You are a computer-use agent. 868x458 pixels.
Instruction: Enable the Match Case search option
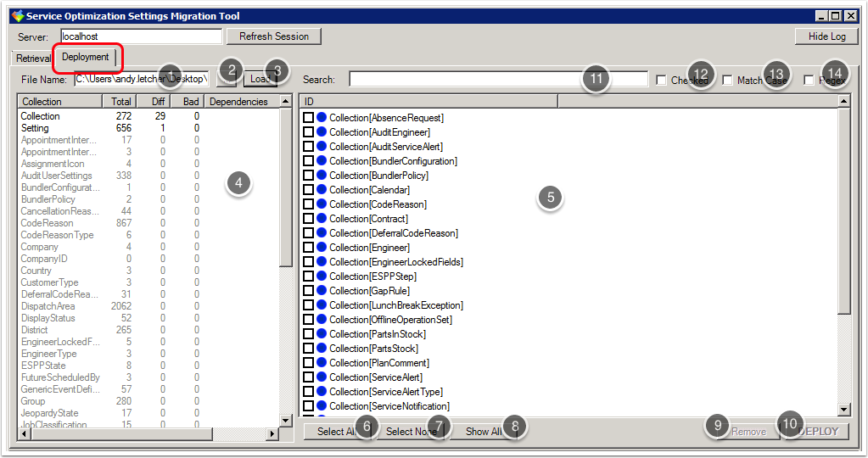(728, 81)
